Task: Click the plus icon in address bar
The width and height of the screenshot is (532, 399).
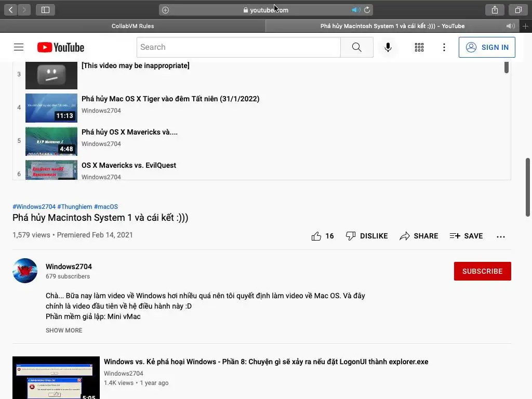Action: point(165,10)
